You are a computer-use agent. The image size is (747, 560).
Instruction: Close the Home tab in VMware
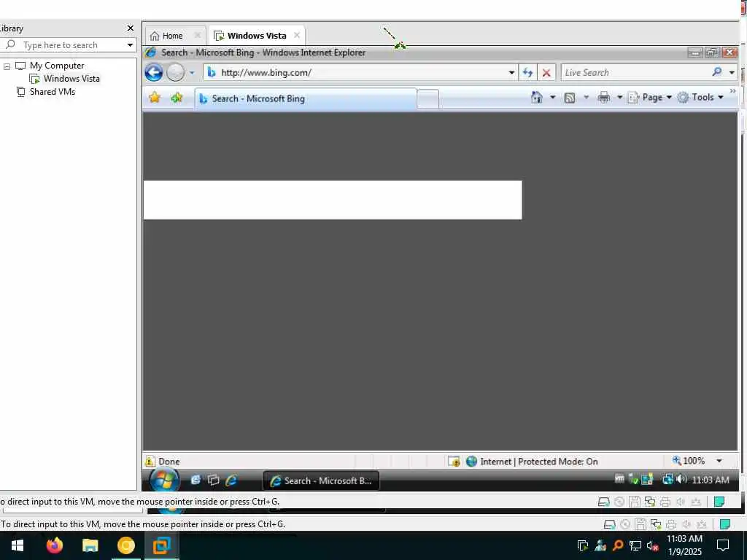click(197, 35)
